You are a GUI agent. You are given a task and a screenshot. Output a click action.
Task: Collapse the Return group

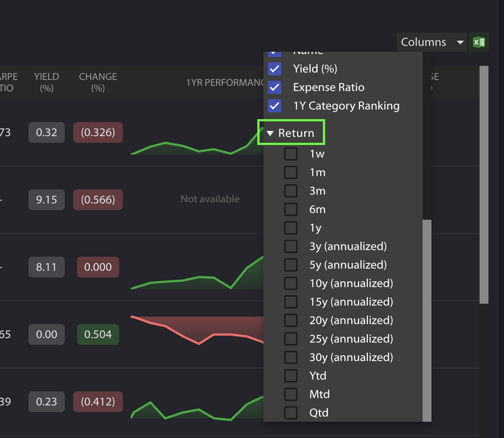pyautogui.click(x=291, y=133)
